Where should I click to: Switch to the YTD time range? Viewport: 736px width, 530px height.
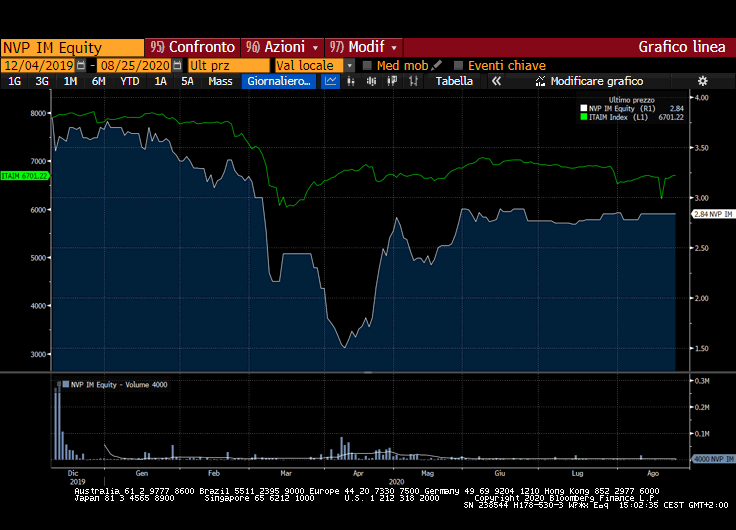point(129,81)
